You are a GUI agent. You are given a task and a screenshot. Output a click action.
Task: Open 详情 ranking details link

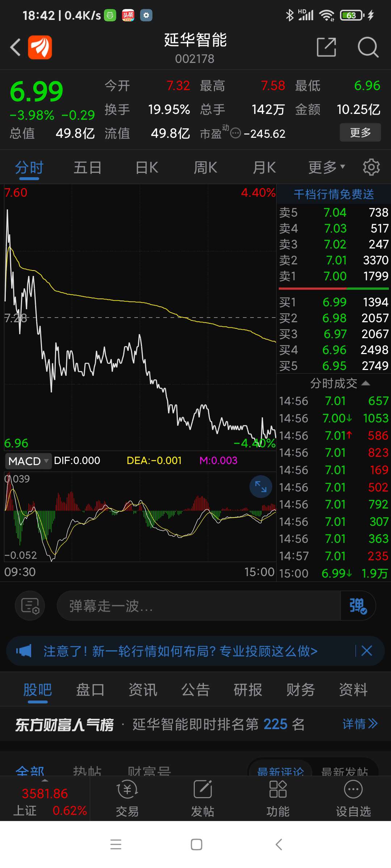click(360, 724)
